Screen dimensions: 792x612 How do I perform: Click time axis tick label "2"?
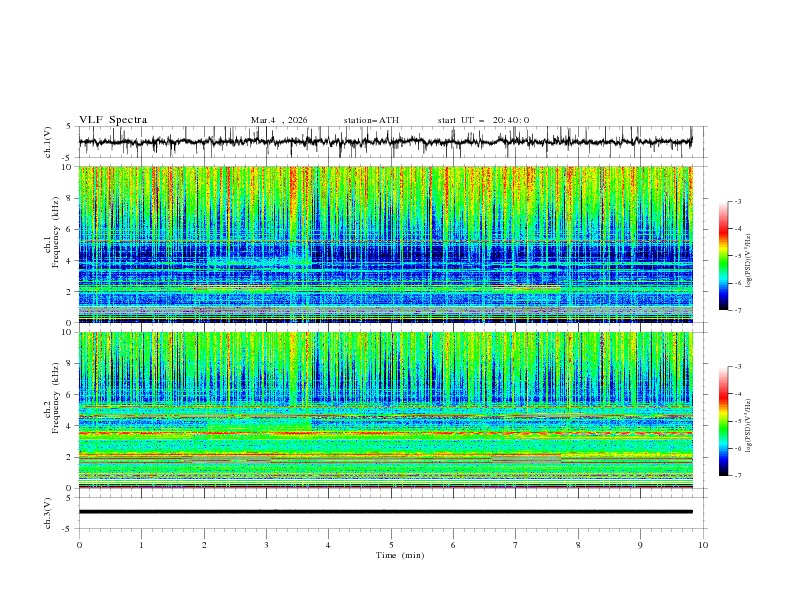click(204, 545)
